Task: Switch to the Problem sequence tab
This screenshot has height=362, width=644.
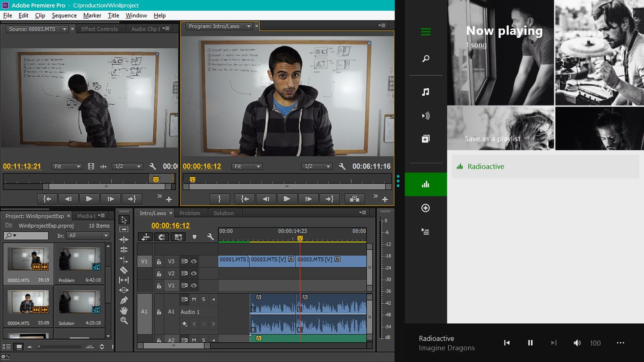Action: (190, 213)
